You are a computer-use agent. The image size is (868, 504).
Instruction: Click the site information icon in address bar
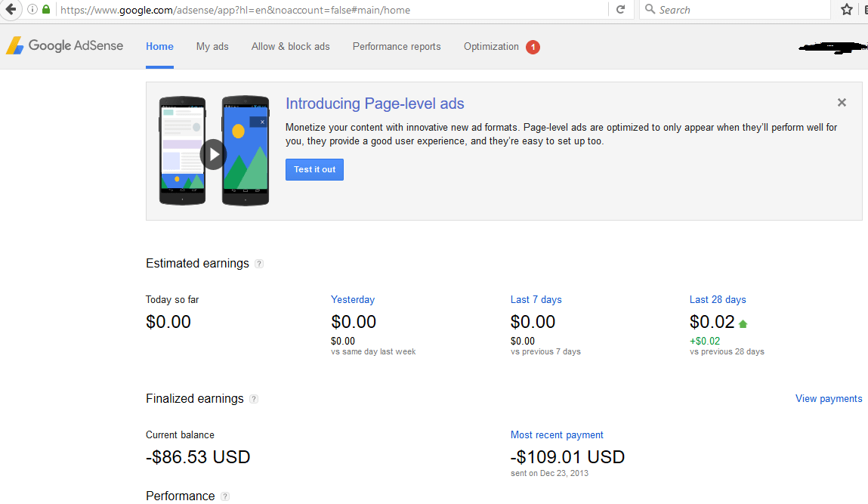pyautogui.click(x=32, y=10)
